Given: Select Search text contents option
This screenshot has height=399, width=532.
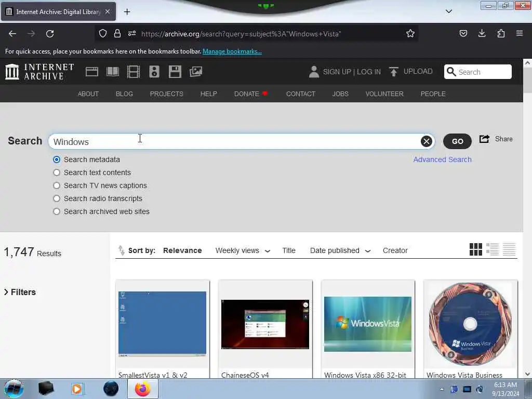Looking at the screenshot, I should (57, 172).
